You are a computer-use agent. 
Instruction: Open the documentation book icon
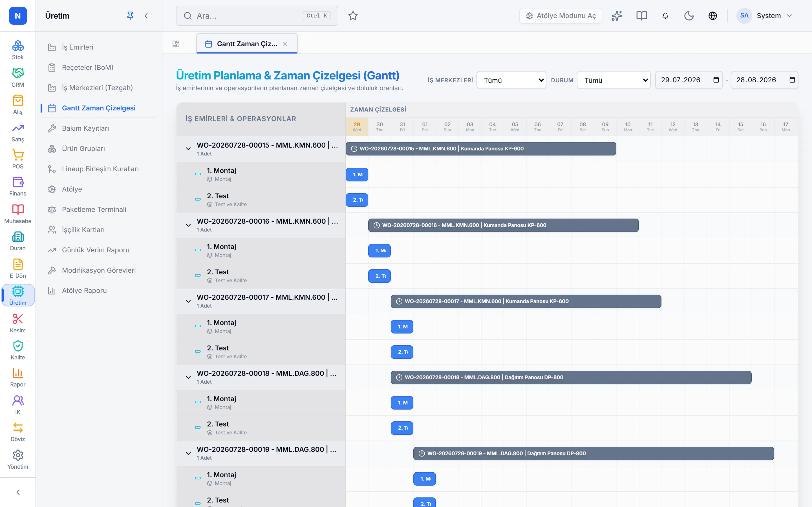[x=641, y=16]
